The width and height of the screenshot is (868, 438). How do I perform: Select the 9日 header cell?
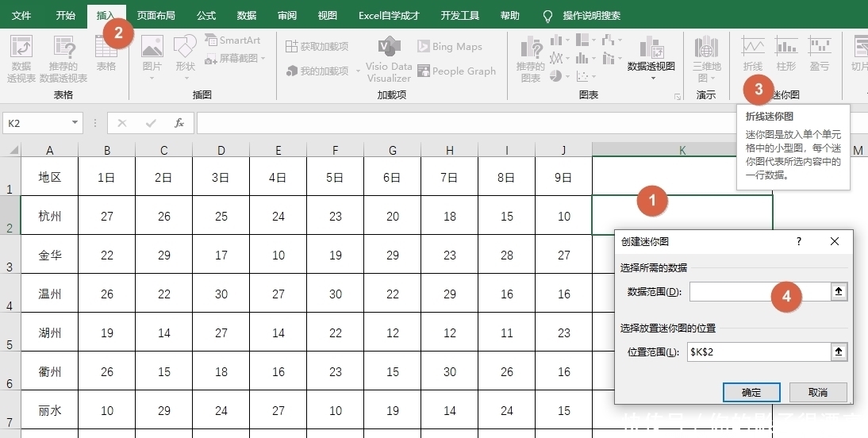[x=563, y=177]
